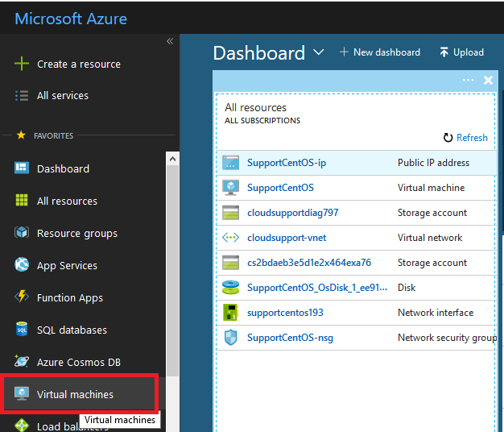Close the All resources tile
Image resolution: width=504 pixels, height=432 pixels.
click(x=488, y=80)
